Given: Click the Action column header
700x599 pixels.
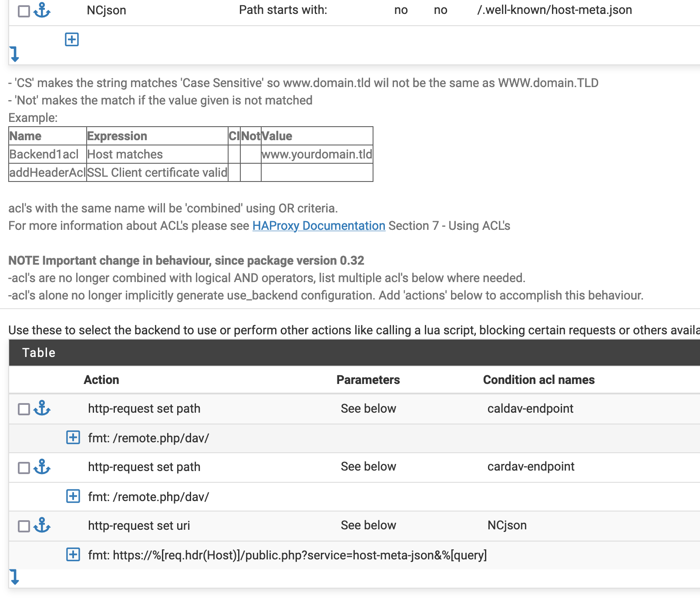Looking at the screenshot, I should (x=101, y=380).
